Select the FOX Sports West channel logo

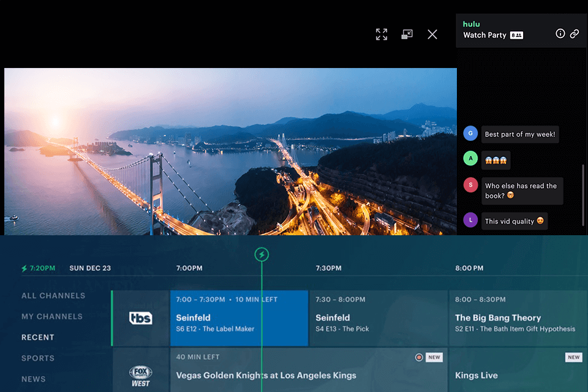tap(140, 376)
